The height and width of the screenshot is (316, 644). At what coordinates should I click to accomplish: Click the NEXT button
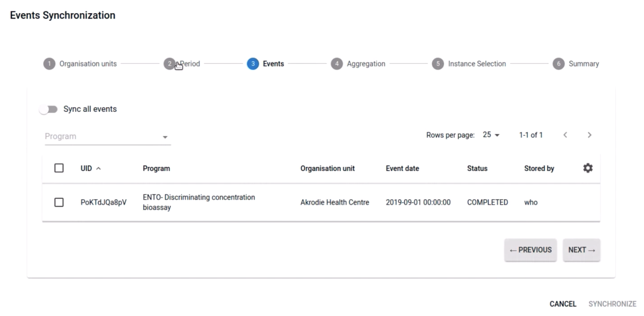tap(581, 250)
